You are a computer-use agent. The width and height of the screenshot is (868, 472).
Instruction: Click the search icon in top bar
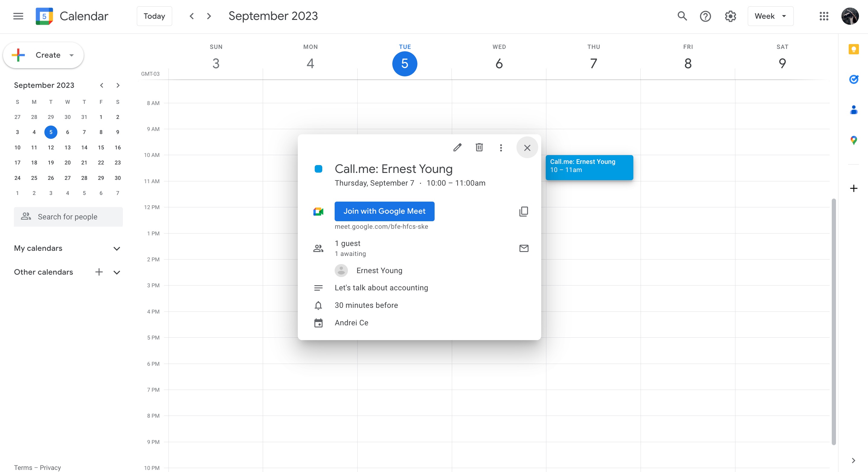tap(681, 16)
